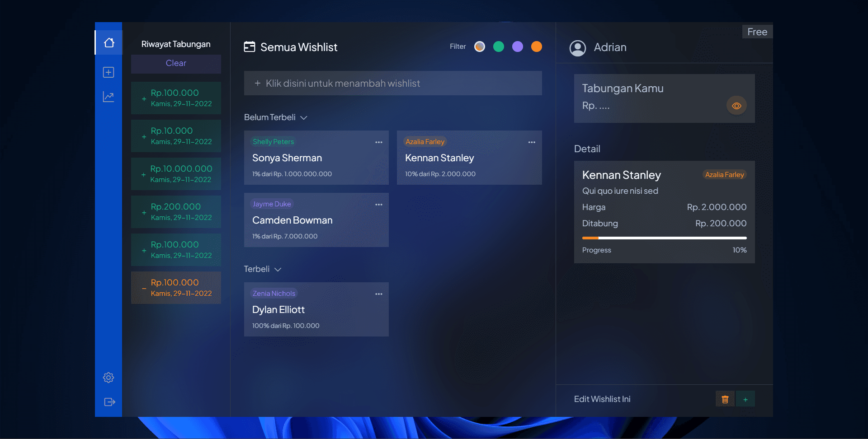
Task: Select the Rp.200.000 history entry
Action: tap(176, 212)
